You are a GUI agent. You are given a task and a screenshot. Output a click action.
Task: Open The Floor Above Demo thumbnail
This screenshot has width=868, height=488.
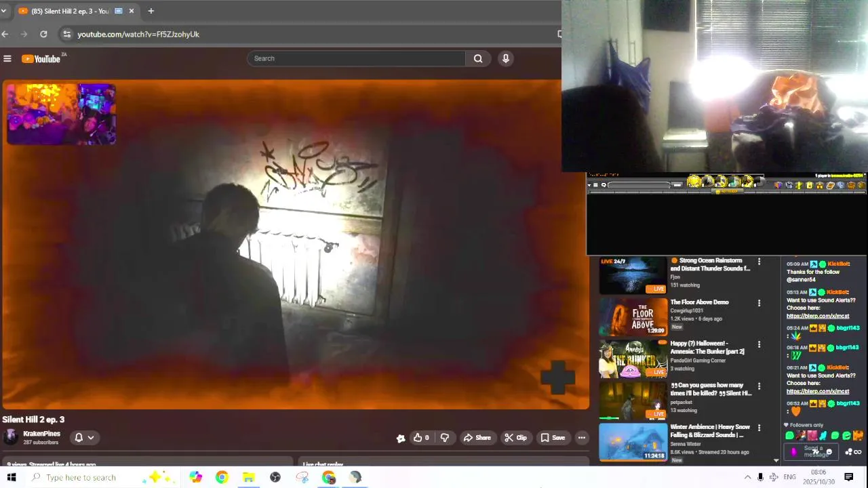coord(633,317)
